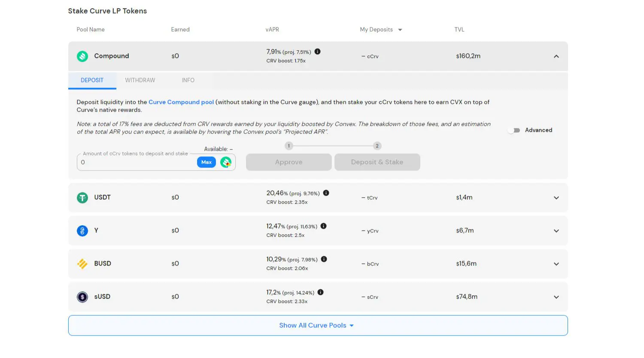644x358 pixels.
Task: Click the 7,91% vAPR value for Compound
Action: click(273, 52)
